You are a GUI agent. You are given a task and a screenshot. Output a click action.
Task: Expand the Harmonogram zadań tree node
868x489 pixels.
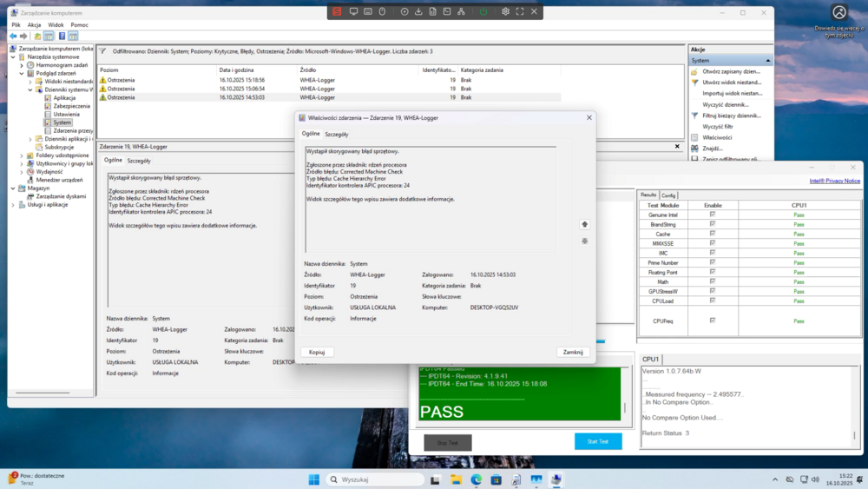click(x=22, y=65)
